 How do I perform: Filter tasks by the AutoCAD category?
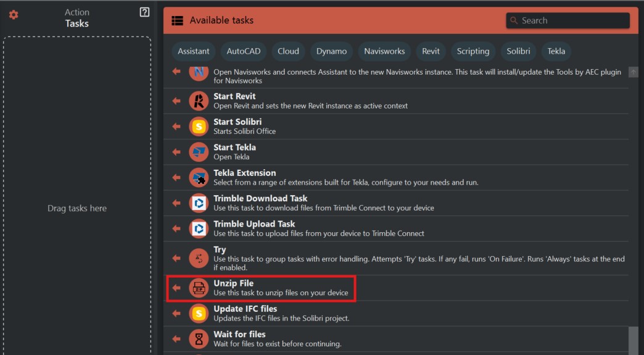(x=243, y=51)
